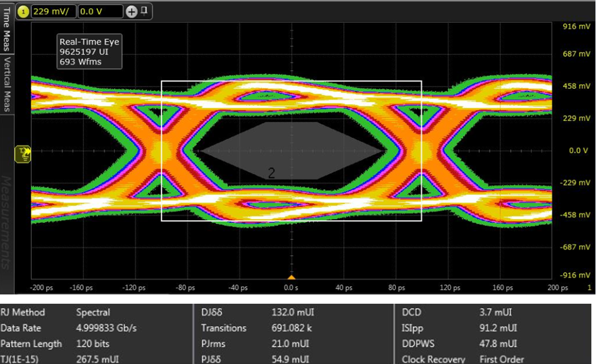Click the 0.0 V axis label
The width and height of the screenshot is (596, 364).
click(579, 151)
